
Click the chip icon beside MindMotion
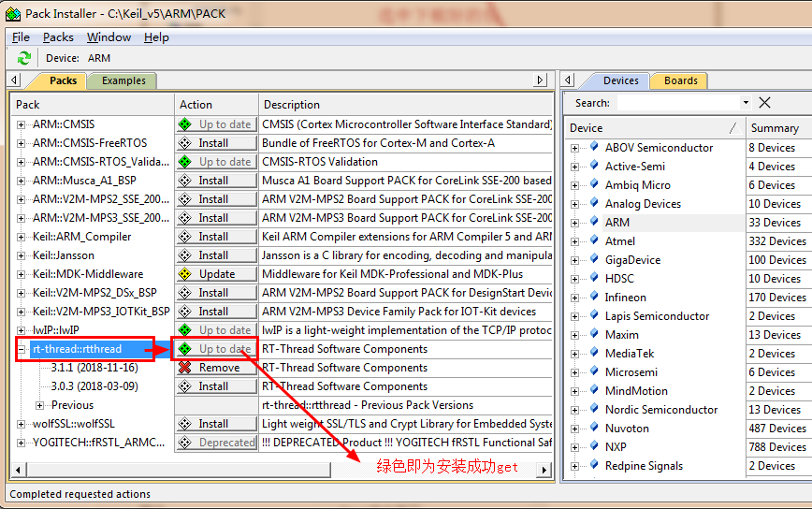tap(595, 390)
